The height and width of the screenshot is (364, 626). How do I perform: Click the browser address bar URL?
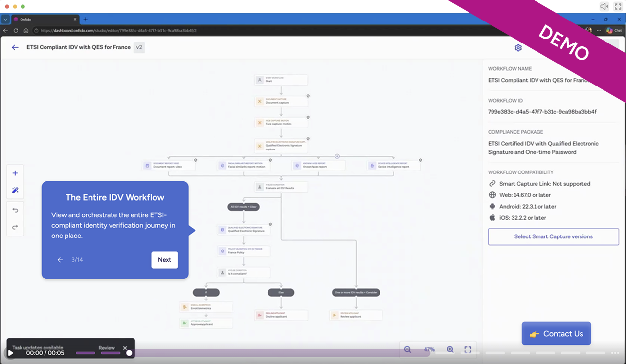click(119, 30)
